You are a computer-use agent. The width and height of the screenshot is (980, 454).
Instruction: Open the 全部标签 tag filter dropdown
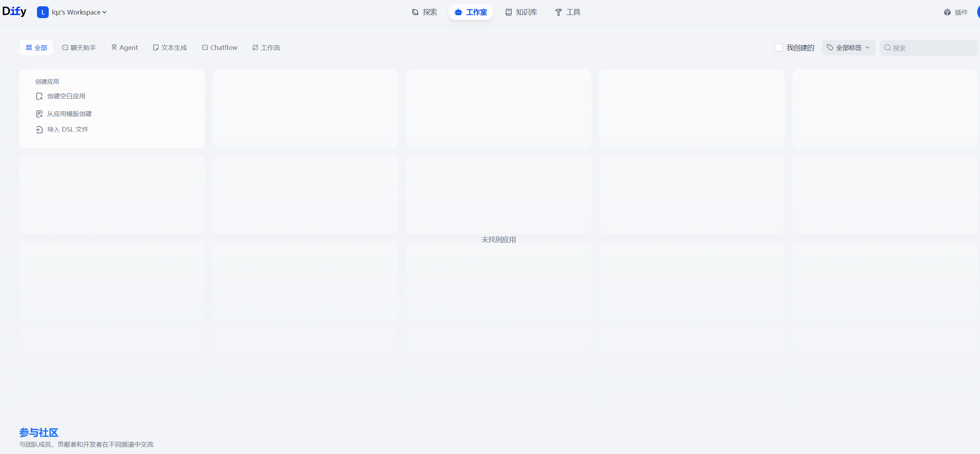pyautogui.click(x=848, y=48)
